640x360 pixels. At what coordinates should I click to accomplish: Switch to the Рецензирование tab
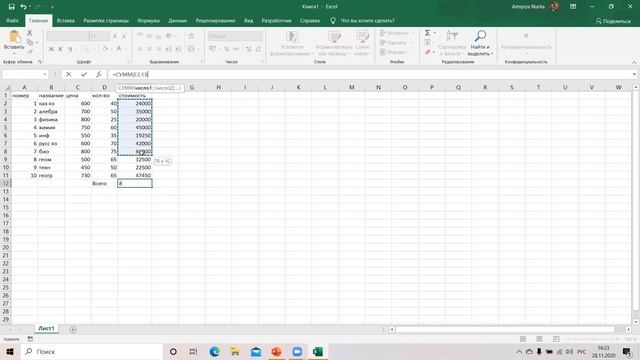point(216,20)
